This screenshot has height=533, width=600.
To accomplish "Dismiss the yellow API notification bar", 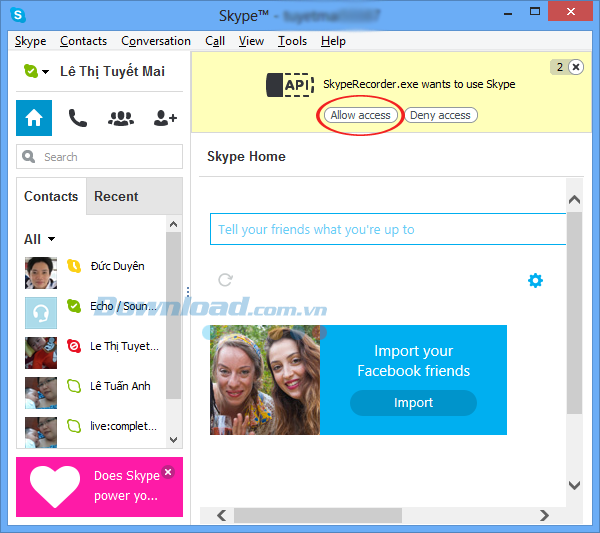I will coord(576,67).
